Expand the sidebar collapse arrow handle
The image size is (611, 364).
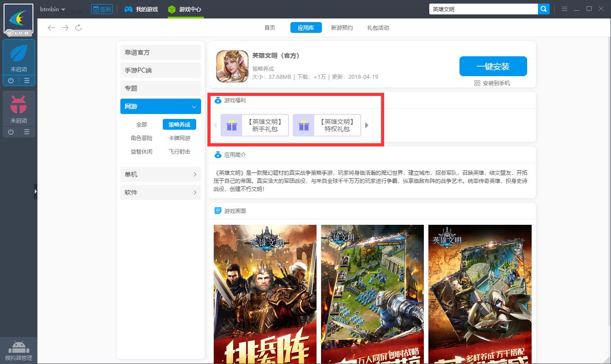tap(36, 191)
